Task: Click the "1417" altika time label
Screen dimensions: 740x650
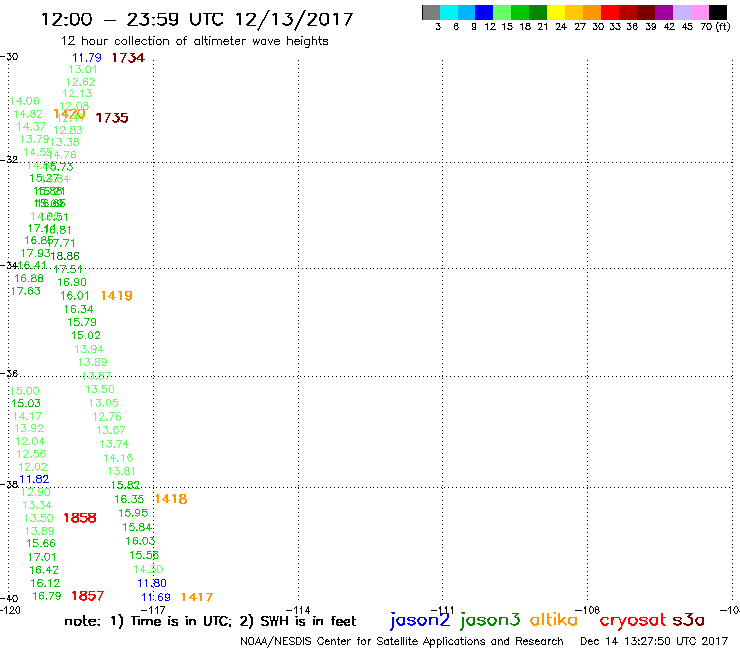Action: click(x=197, y=597)
